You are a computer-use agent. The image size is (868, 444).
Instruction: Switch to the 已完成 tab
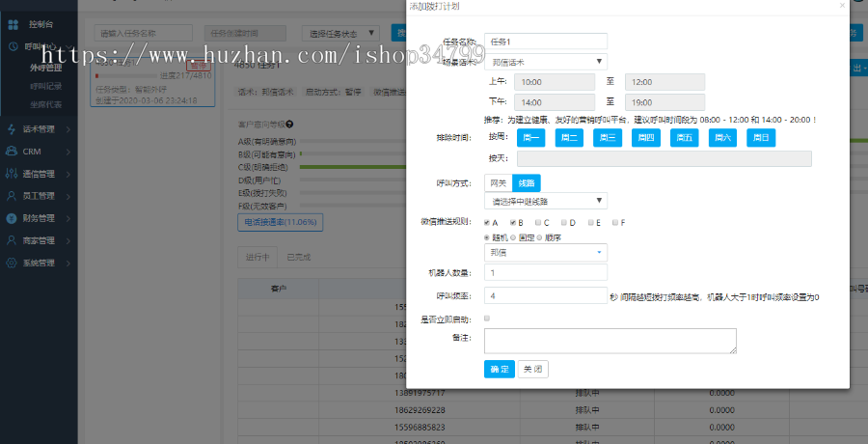coord(298,257)
